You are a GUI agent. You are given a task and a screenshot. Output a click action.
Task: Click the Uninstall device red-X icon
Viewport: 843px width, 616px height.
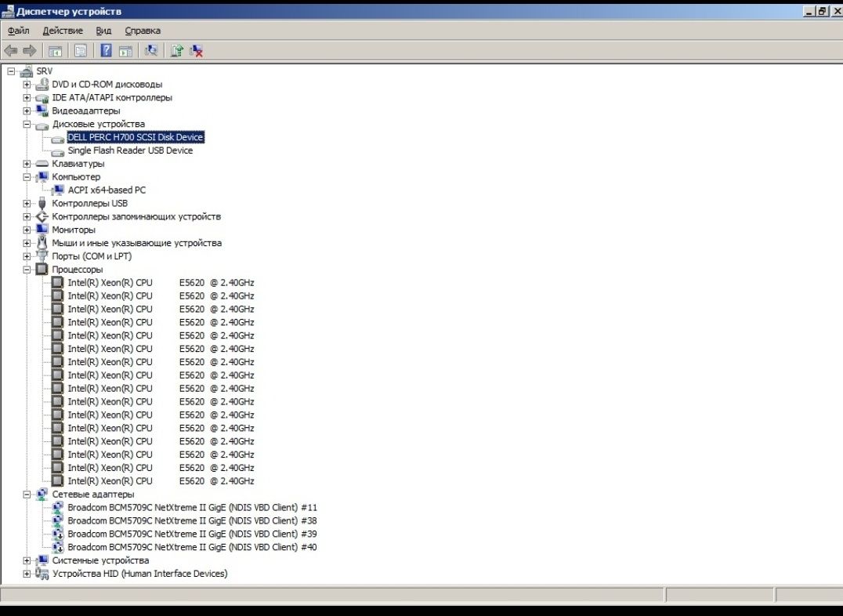tap(196, 51)
